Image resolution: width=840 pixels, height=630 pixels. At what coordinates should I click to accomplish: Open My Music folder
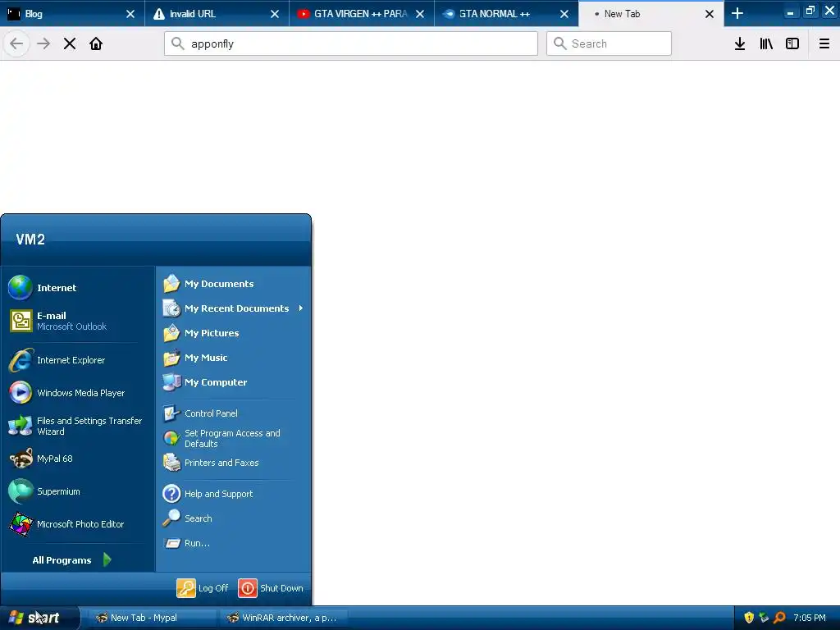pos(233,358)
